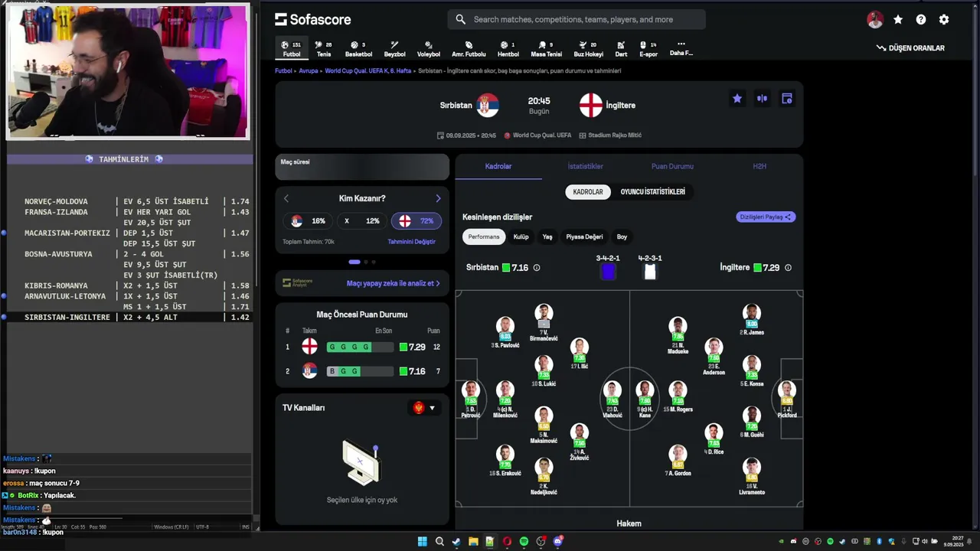Open the Puan Durumu tab
This screenshot has height=551, width=980.
[672, 166]
